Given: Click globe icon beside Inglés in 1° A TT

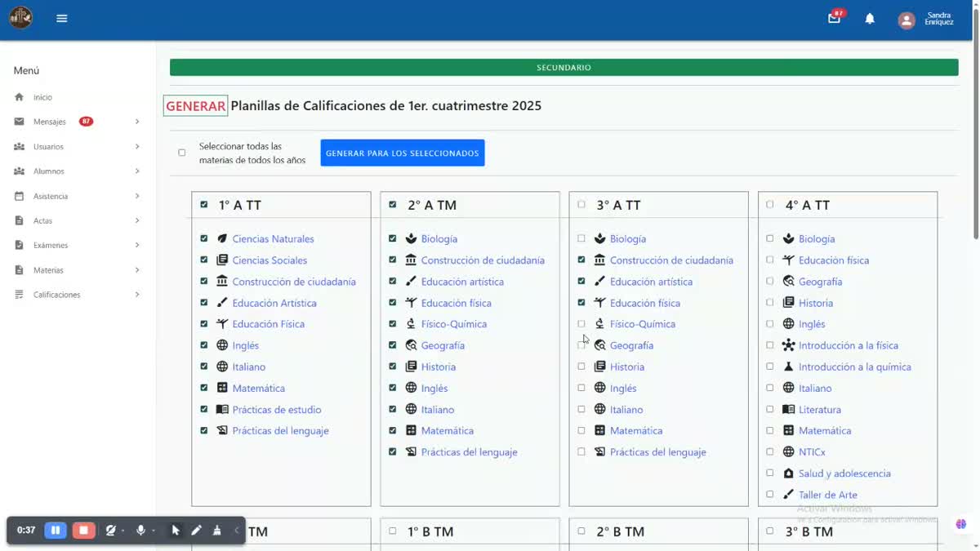Looking at the screenshot, I should click(x=222, y=345).
